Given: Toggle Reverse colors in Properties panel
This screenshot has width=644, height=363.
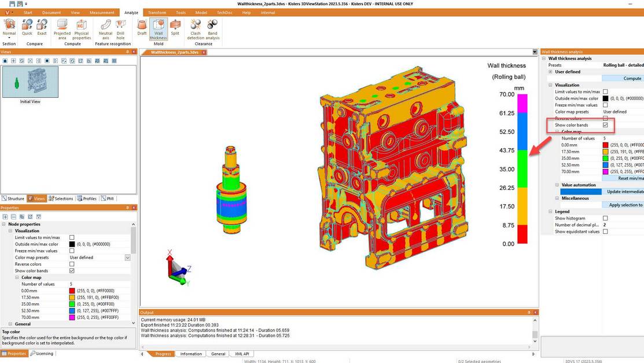Looking at the screenshot, I should pyautogui.click(x=72, y=265).
